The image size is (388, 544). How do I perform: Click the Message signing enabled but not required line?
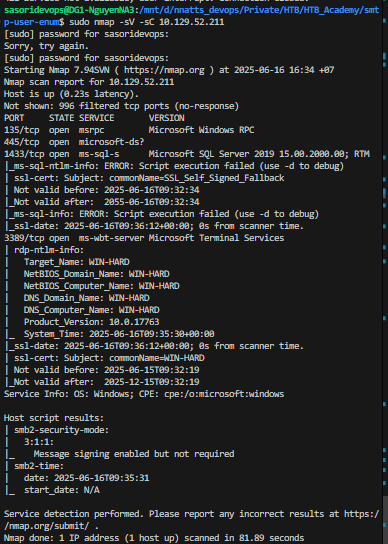[134, 454]
